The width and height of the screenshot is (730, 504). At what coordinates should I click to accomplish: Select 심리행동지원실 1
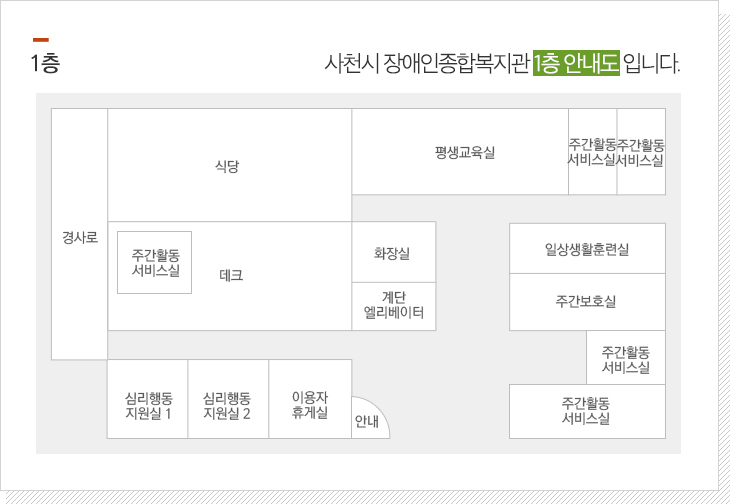click(148, 399)
